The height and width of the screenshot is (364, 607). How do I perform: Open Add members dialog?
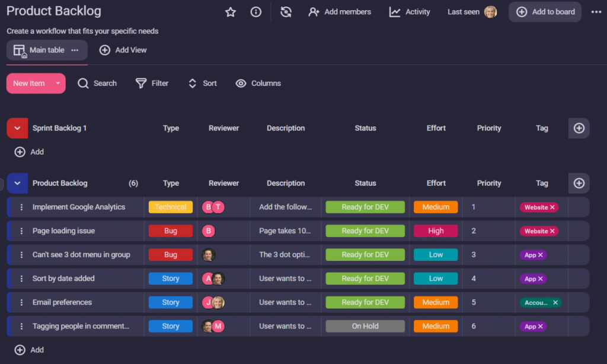tap(340, 12)
